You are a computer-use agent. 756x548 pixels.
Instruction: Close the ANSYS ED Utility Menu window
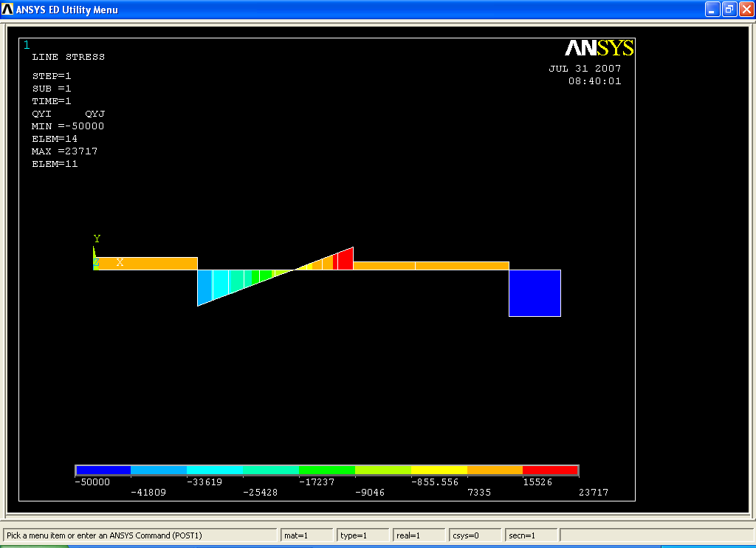click(746, 9)
